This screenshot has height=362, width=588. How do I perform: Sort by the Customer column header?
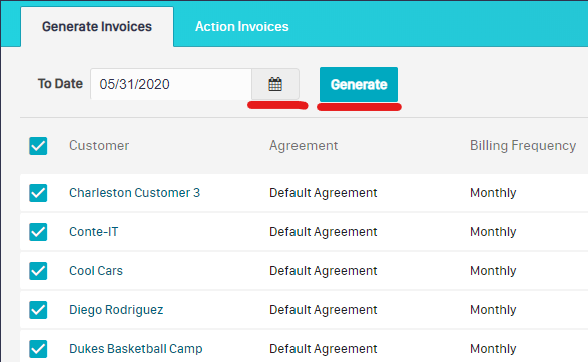[x=99, y=146]
